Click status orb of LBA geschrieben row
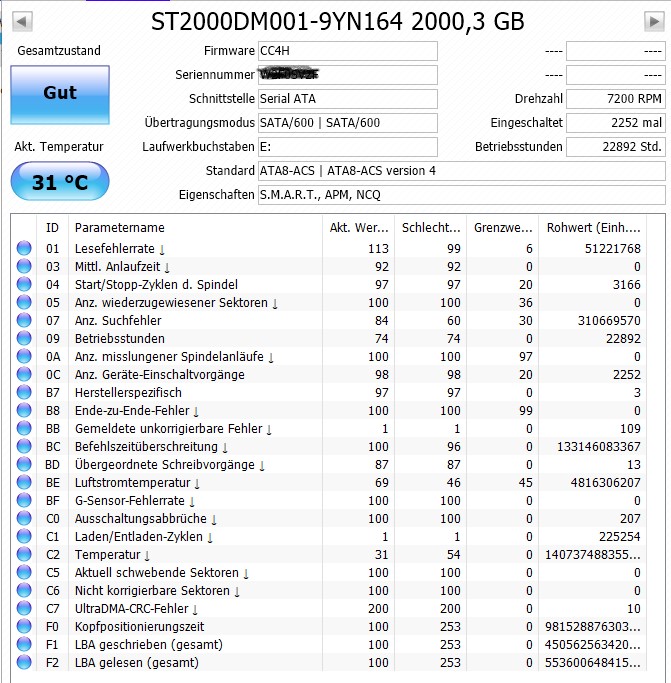This screenshot has height=683, width=671. (24, 644)
